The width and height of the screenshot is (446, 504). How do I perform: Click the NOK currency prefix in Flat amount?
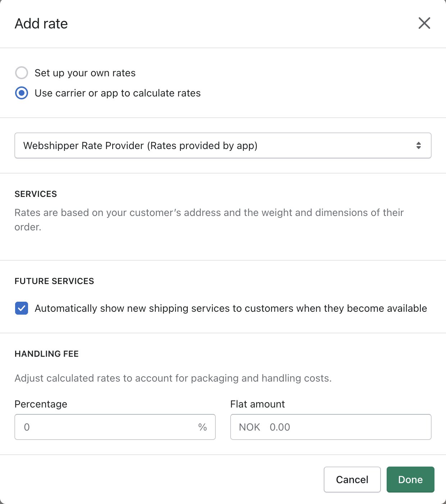tap(249, 427)
